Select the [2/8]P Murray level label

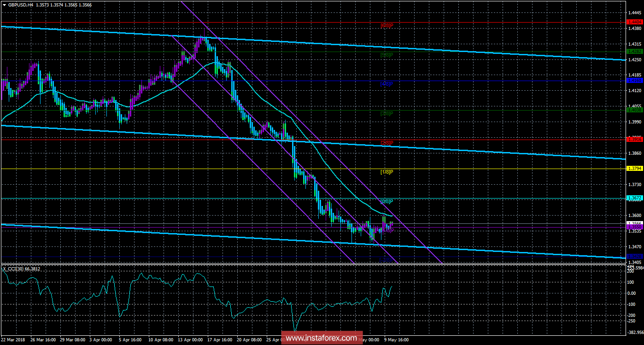tap(386, 143)
